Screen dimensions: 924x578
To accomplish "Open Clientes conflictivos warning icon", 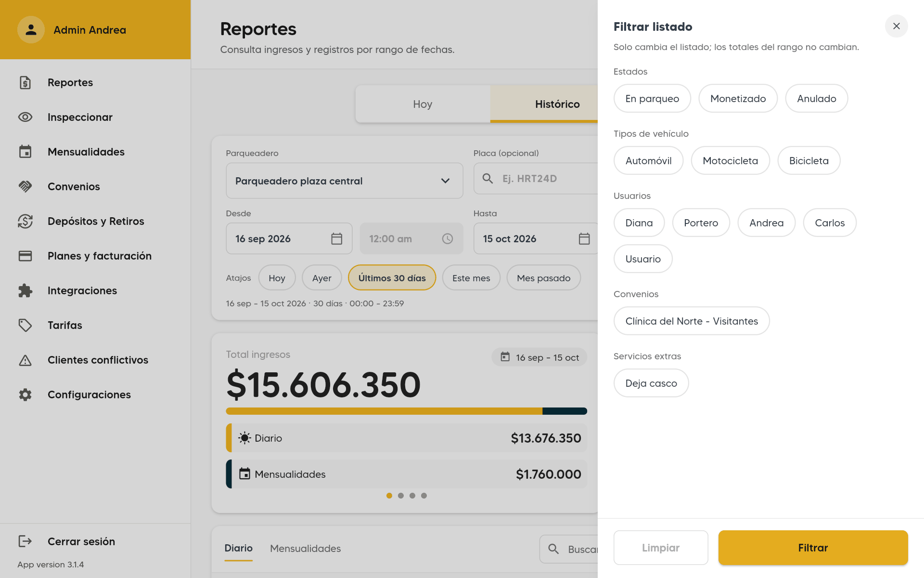I will [x=25, y=360].
